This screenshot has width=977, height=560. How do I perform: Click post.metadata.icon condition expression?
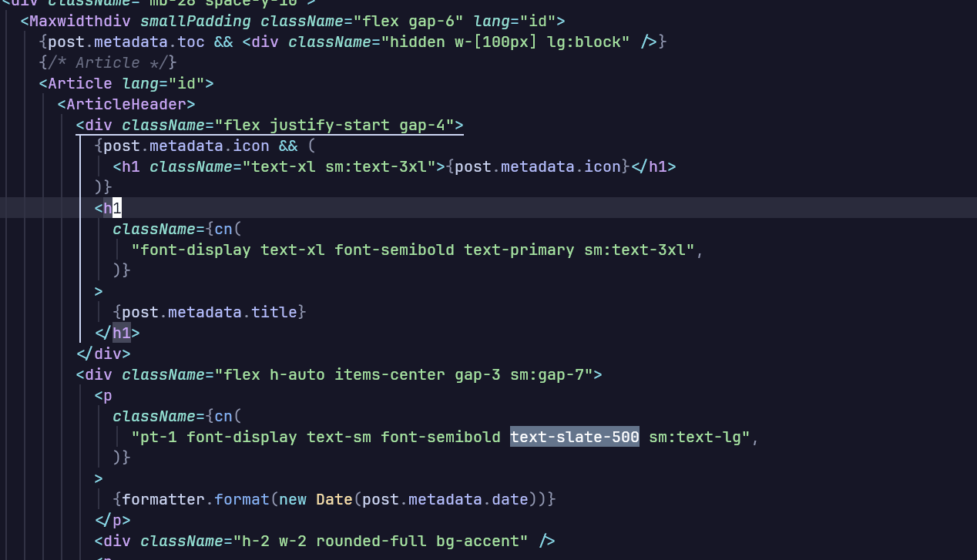click(186, 146)
